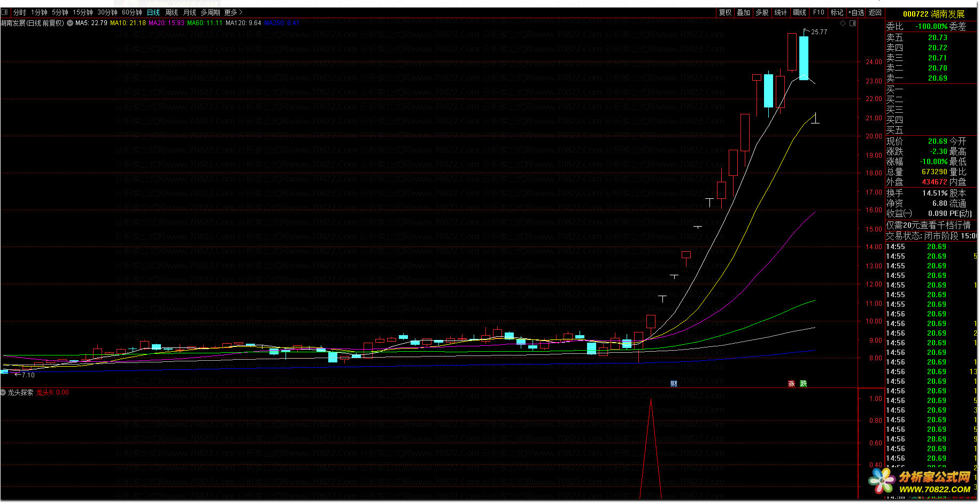This screenshot has height=503, width=980.
Task: Select the 5分钟 period tab
Action: tap(60, 12)
